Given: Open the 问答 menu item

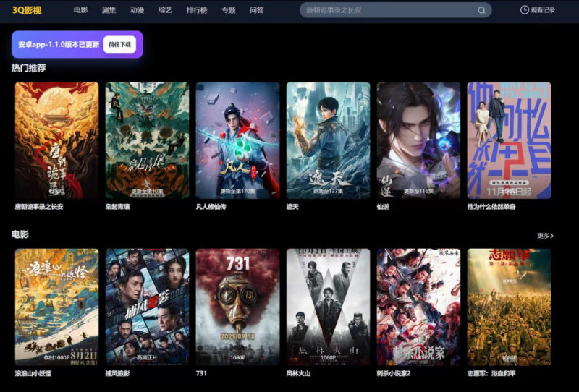Looking at the screenshot, I should 256,10.
